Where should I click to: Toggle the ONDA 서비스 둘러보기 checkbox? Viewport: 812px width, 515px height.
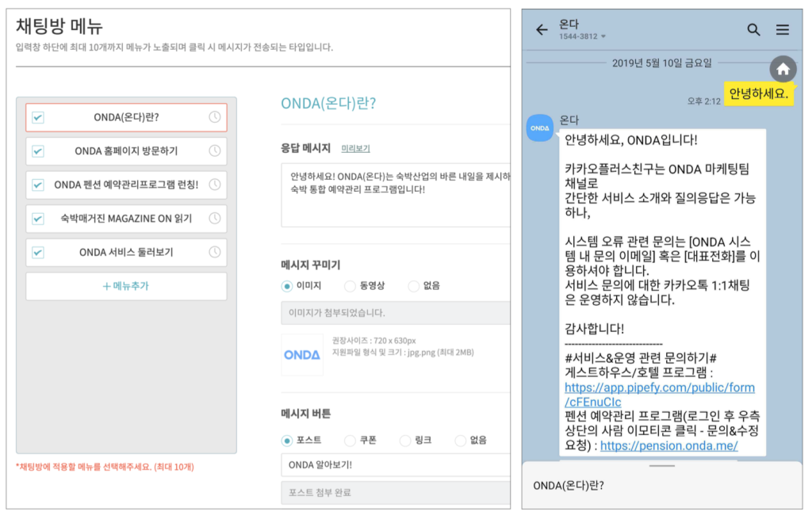[x=38, y=253]
